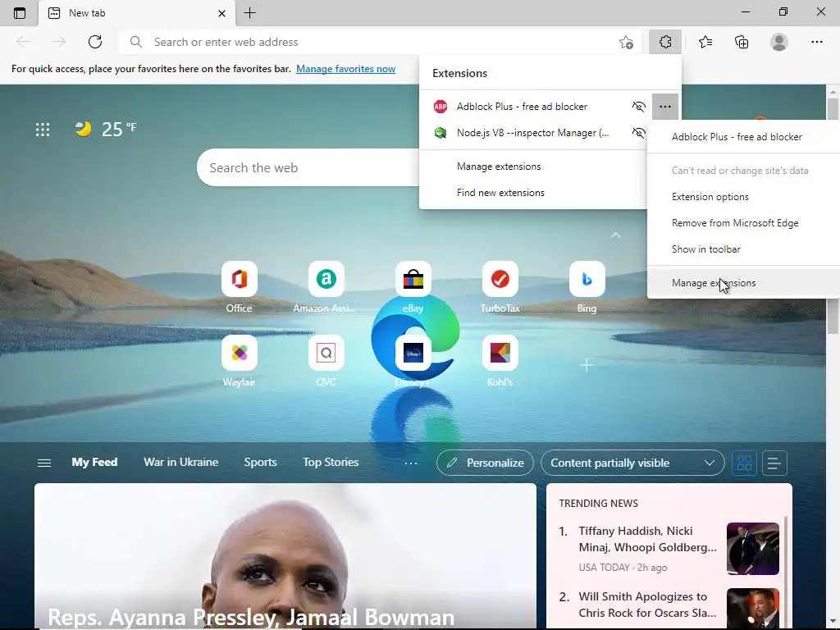Open more options for Adblock Plus
This screenshot has height=630, width=840.
click(664, 107)
